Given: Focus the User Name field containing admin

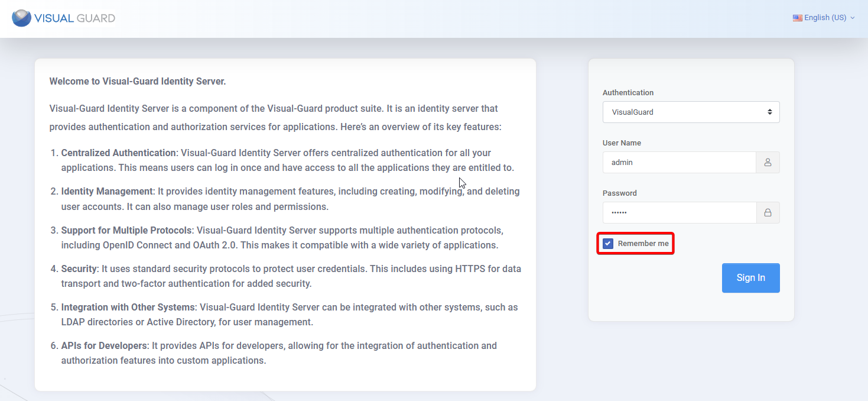Looking at the screenshot, I should (679, 162).
